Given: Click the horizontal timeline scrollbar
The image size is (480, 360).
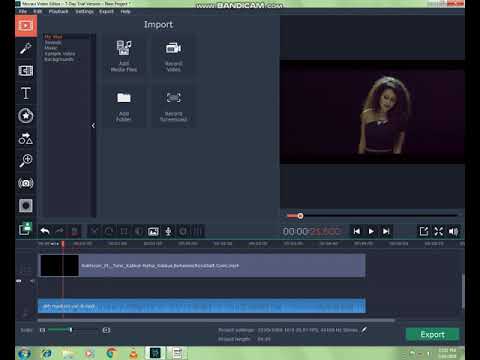Looking at the screenshot, I should (216, 320).
